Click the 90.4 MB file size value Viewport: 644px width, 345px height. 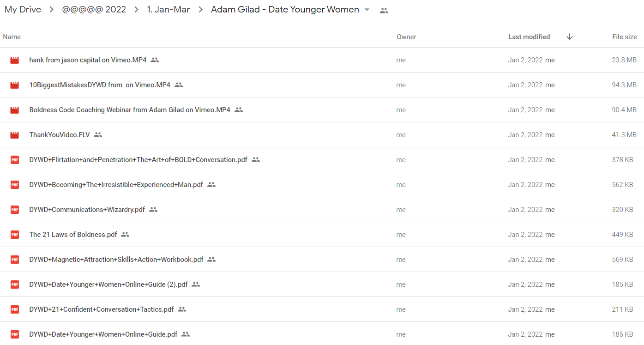pyautogui.click(x=624, y=110)
